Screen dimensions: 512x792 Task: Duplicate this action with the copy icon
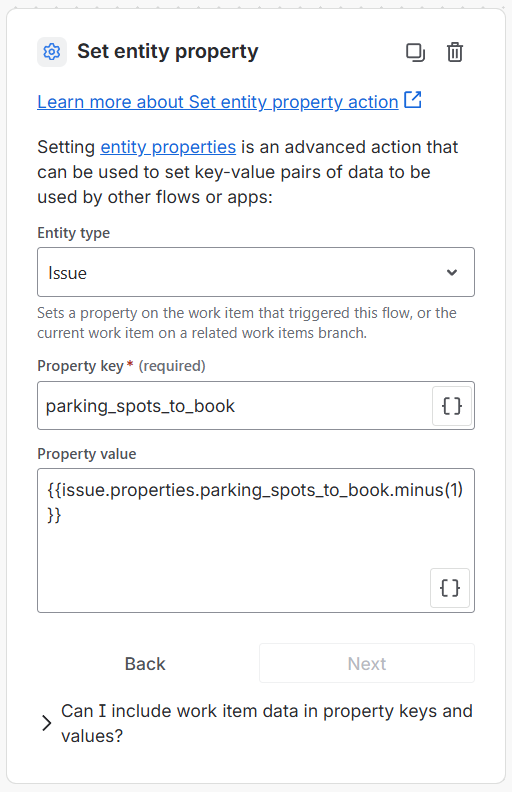415,52
